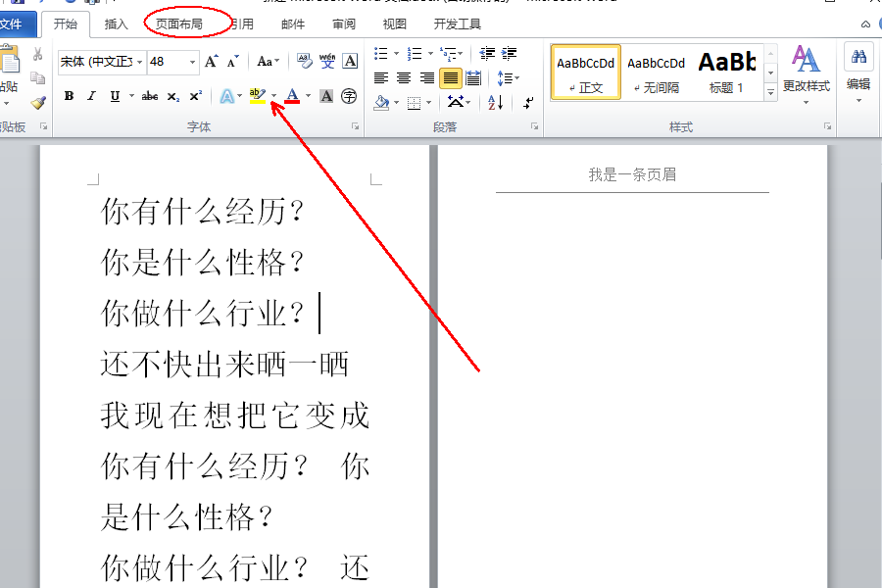The height and width of the screenshot is (588, 882).
Task: Switch to the 审阅 tab
Action: 343,24
